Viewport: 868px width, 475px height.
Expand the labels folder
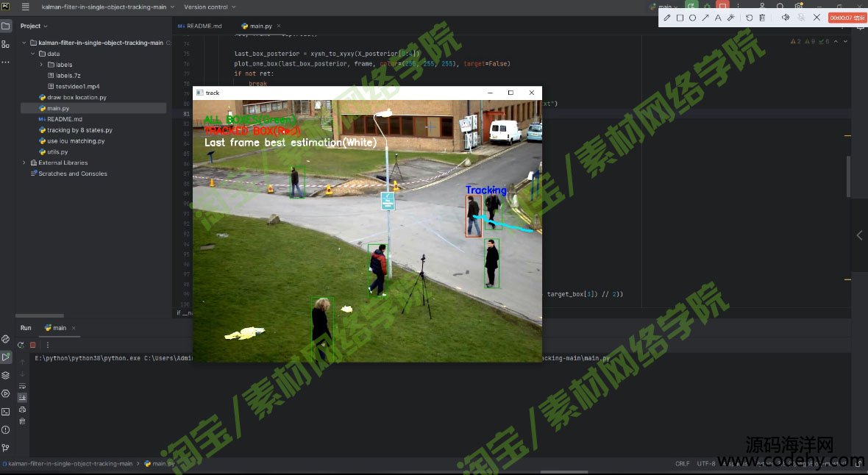tap(41, 65)
